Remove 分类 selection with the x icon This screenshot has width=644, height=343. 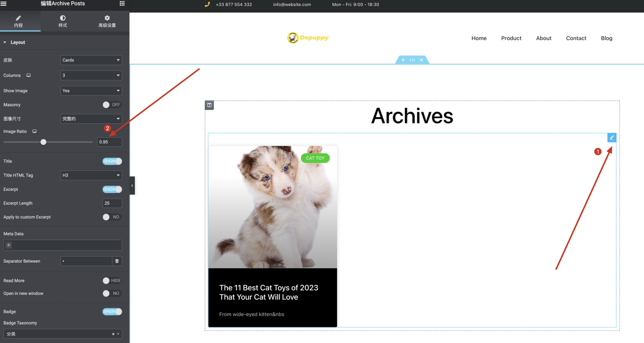[x=113, y=334]
